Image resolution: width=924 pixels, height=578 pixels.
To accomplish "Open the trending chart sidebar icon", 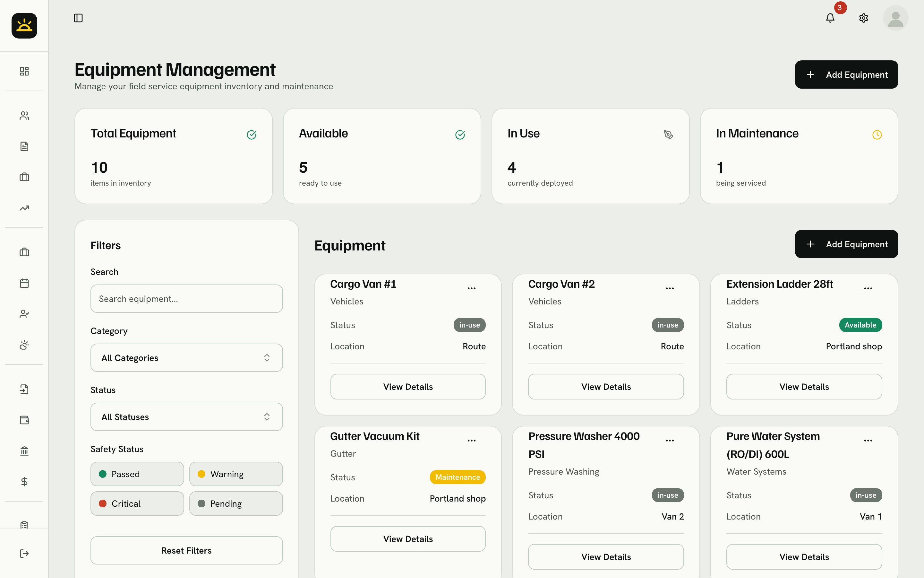I will (24, 208).
